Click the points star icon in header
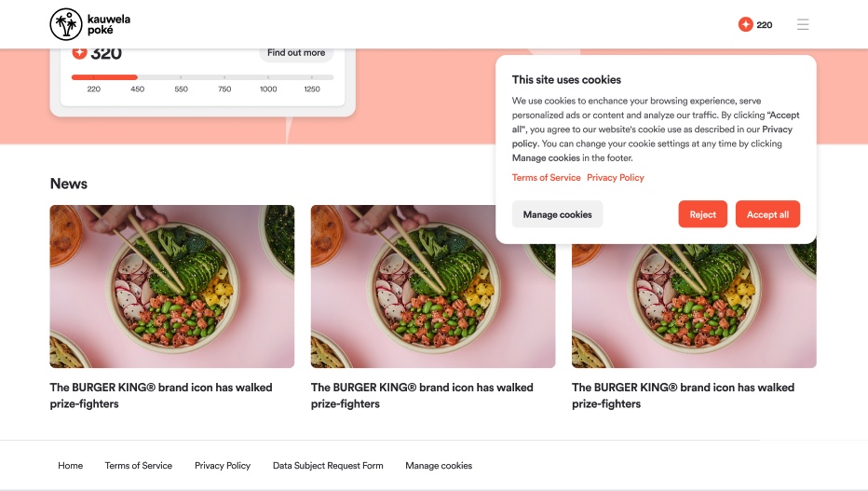Image resolution: width=868 pixels, height=491 pixels. [x=746, y=24]
